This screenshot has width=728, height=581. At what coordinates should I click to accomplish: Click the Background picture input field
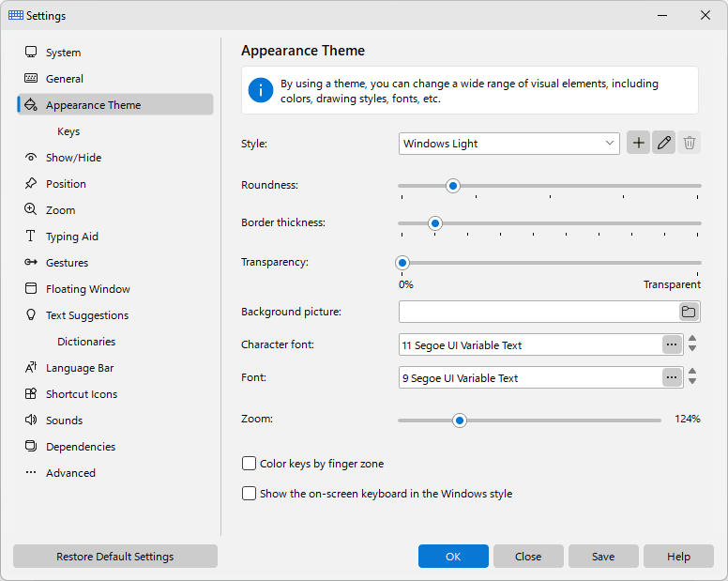click(x=538, y=312)
